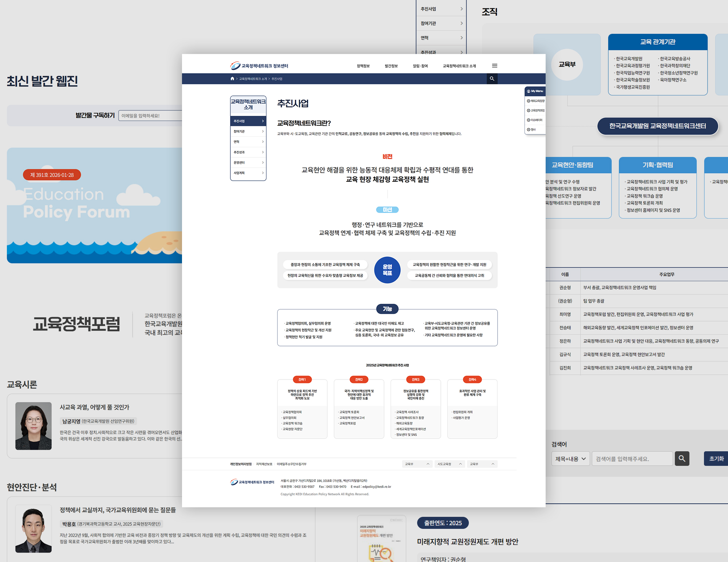Open 알림·참여 in the top navigation
Viewport: 728px width, 562px height.
[x=420, y=66]
